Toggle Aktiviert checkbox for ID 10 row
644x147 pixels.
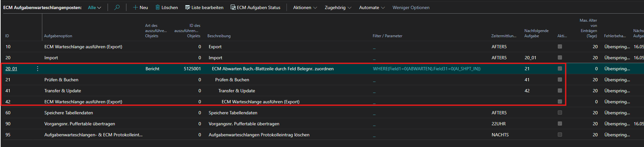coord(560,47)
